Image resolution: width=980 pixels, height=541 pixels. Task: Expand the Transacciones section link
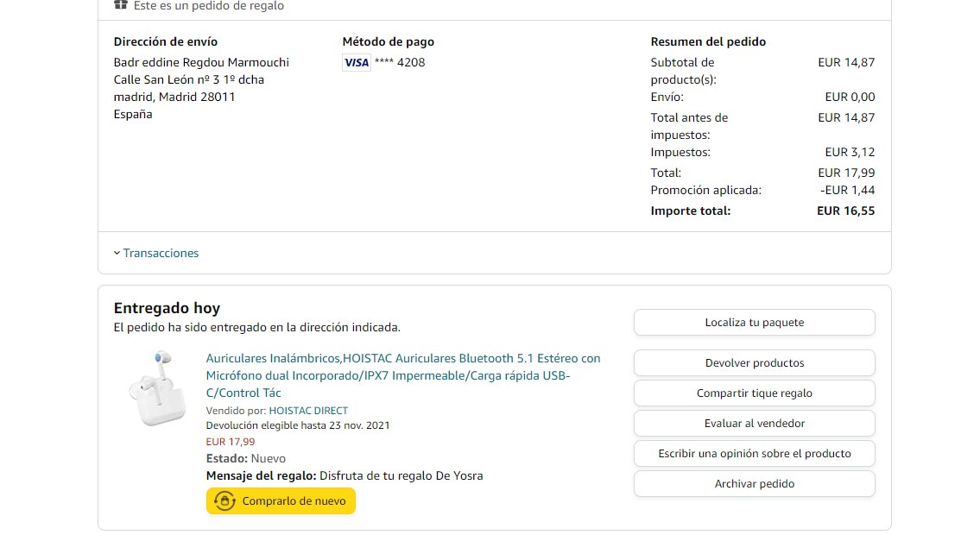coord(161,253)
